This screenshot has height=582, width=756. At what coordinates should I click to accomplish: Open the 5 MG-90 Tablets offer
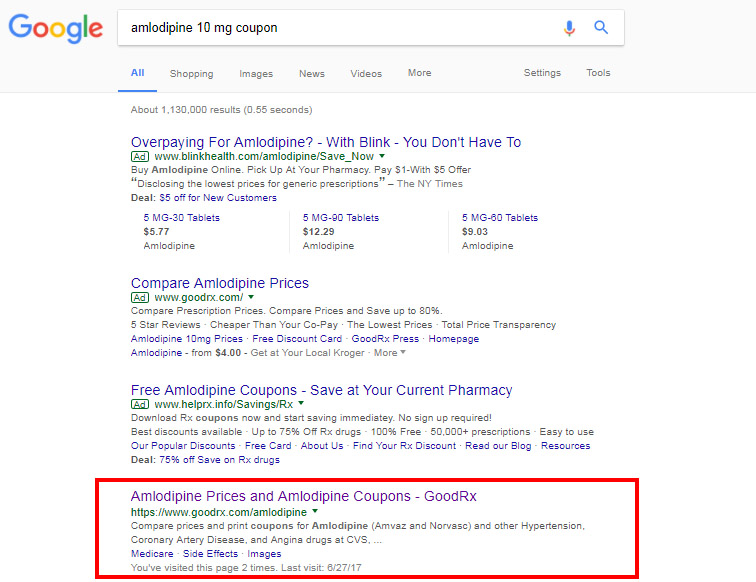(341, 217)
